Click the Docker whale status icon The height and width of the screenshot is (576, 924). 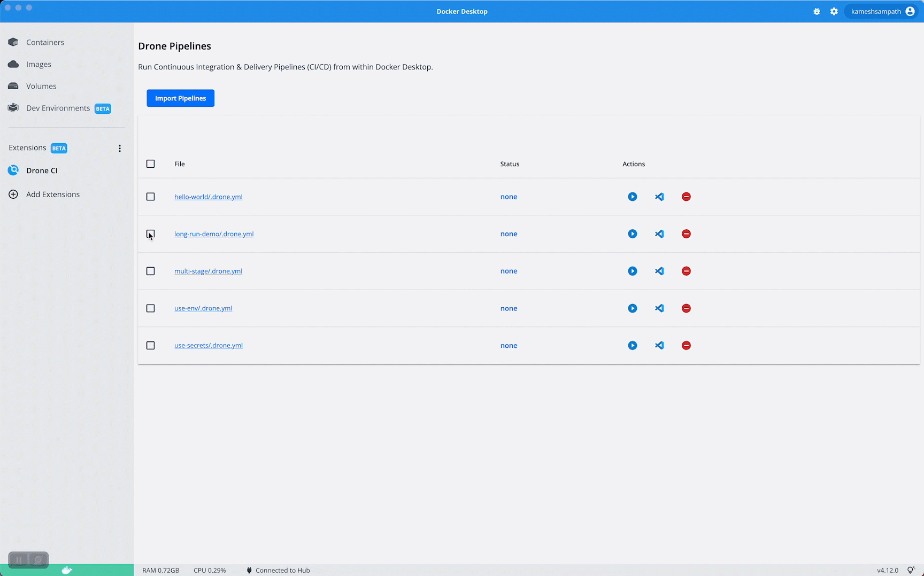pos(67,570)
